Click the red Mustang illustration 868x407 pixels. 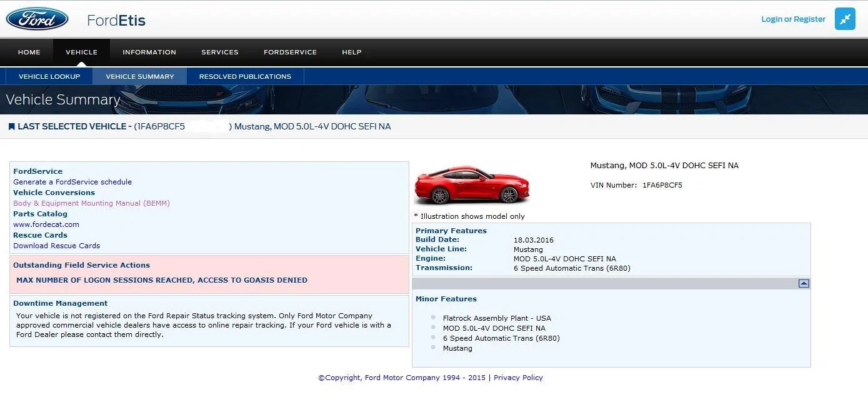[x=472, y=185]
